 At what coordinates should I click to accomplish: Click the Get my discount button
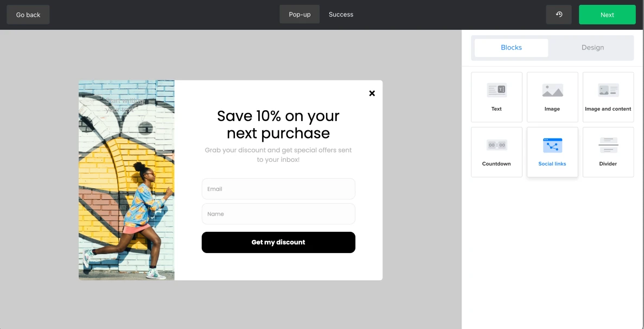coord(278,242)
